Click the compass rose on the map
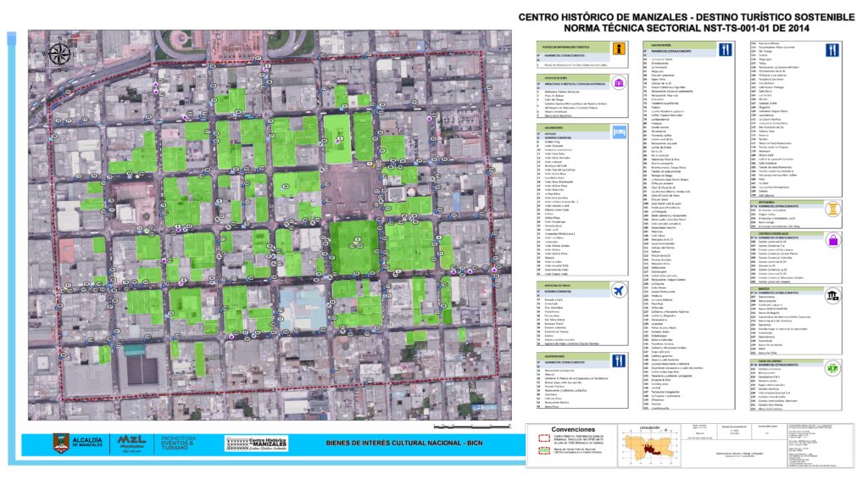 coord(59,54)
